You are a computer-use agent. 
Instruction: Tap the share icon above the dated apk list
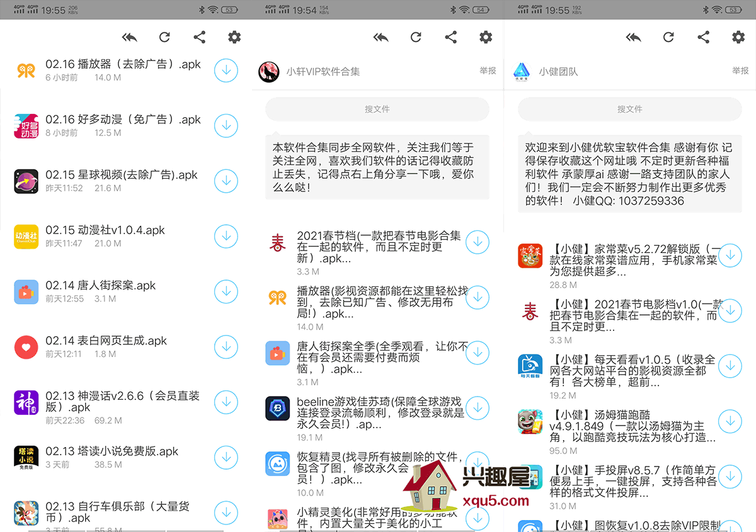point(200,37)
